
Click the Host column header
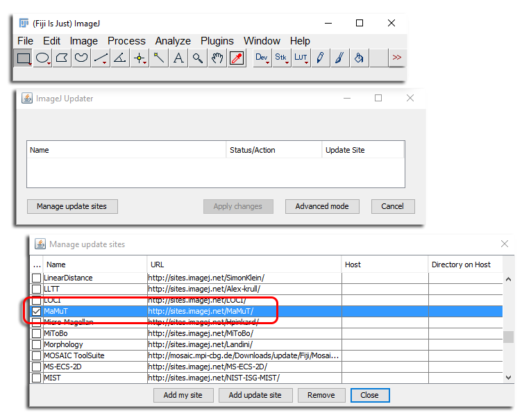pos(385,264)
